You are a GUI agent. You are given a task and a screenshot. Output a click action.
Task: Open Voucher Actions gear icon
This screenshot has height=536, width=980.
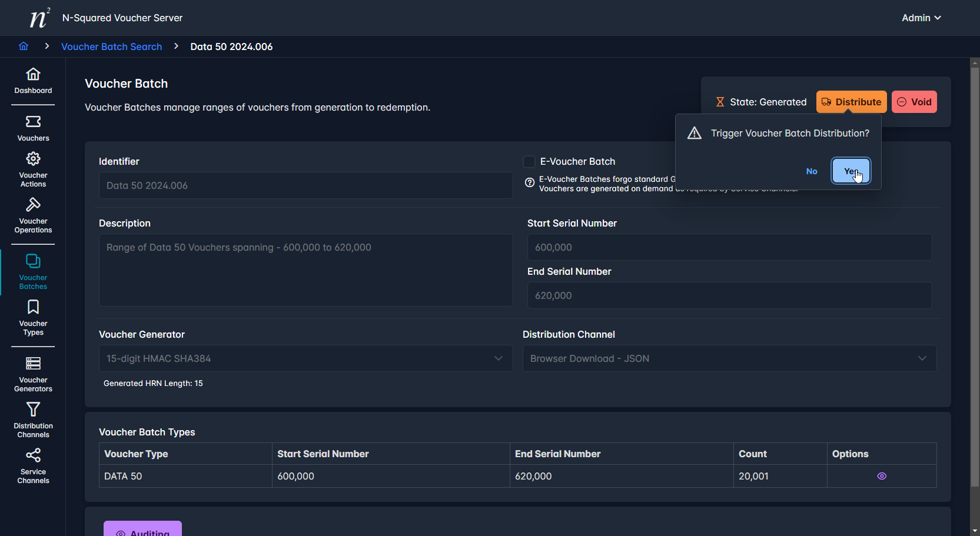coord(33,159)
